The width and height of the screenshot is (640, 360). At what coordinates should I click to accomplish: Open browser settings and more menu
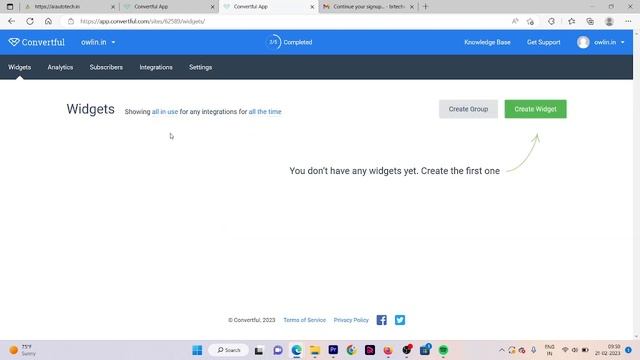(628, 21)
